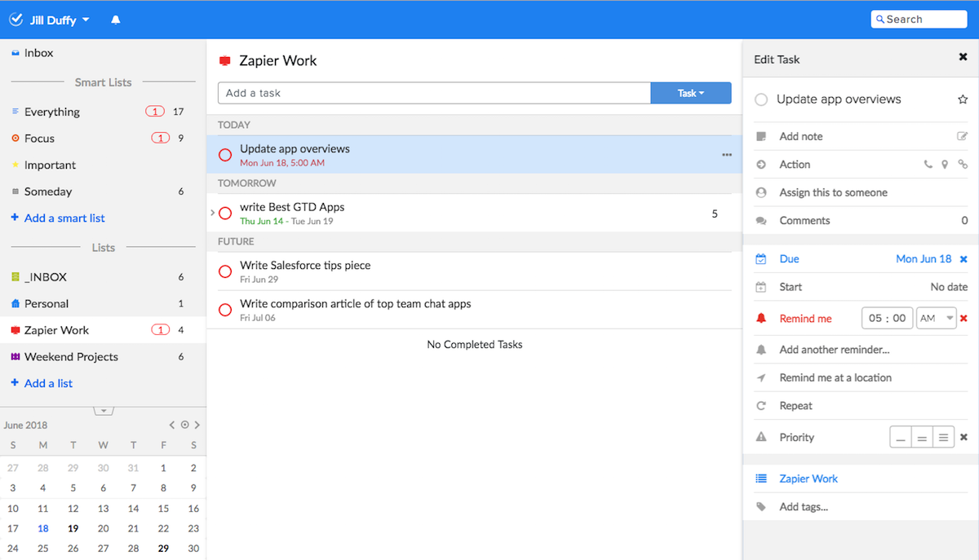Check off task in Edit Task panel
This screenshot has height=560, width=979.
761,99
